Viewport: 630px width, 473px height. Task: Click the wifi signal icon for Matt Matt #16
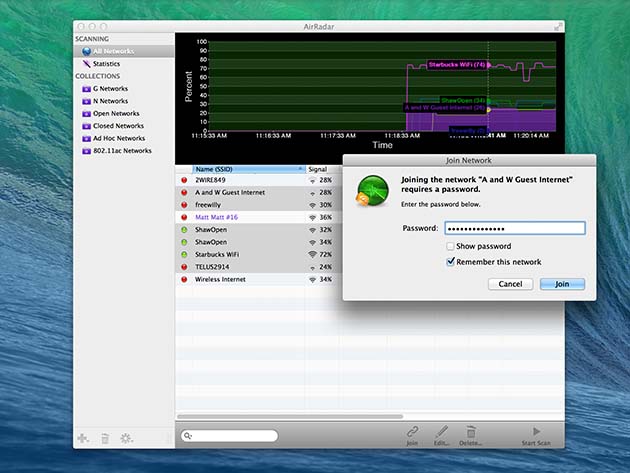click(x=312, y=217)
